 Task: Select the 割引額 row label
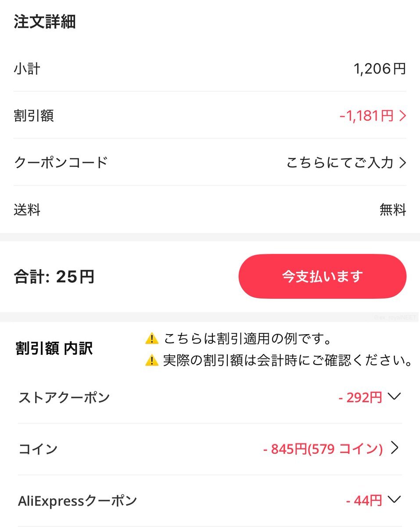click(x=34, y=116)
